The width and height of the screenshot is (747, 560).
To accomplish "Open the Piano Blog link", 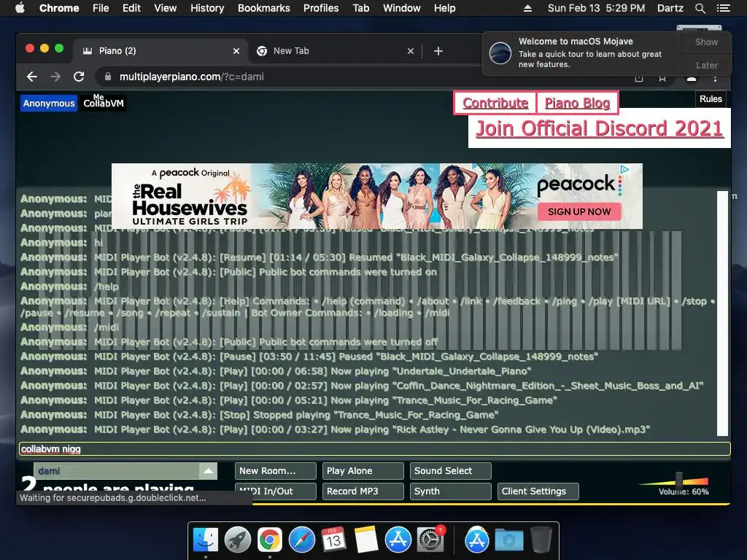I will pyautogui.click(x=578, y=103).
